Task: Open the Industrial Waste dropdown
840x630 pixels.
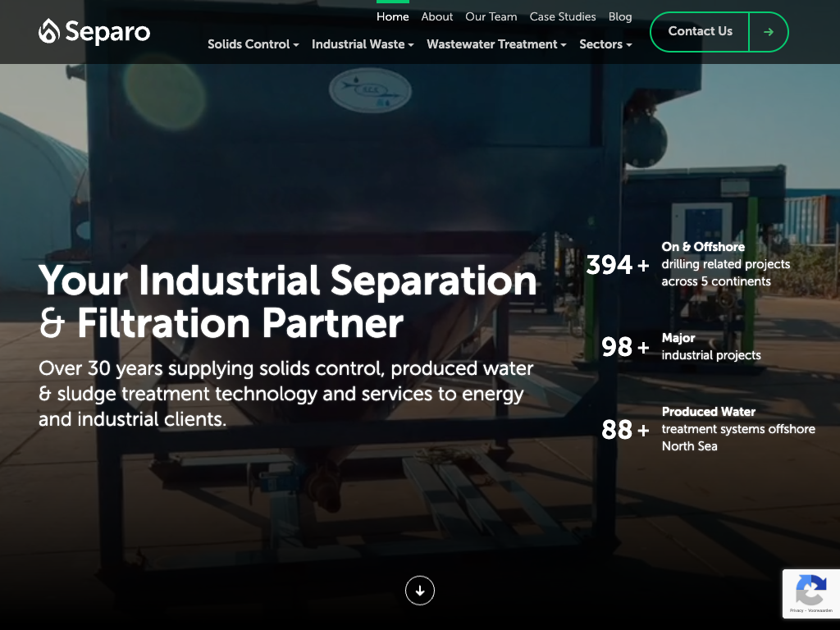Action: 363,44
